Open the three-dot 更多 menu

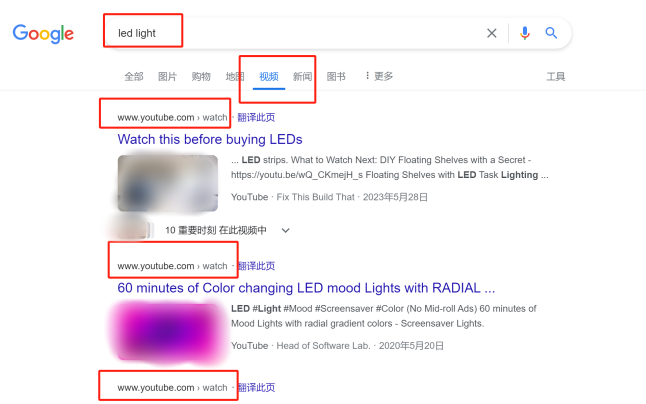click(379, 76)
